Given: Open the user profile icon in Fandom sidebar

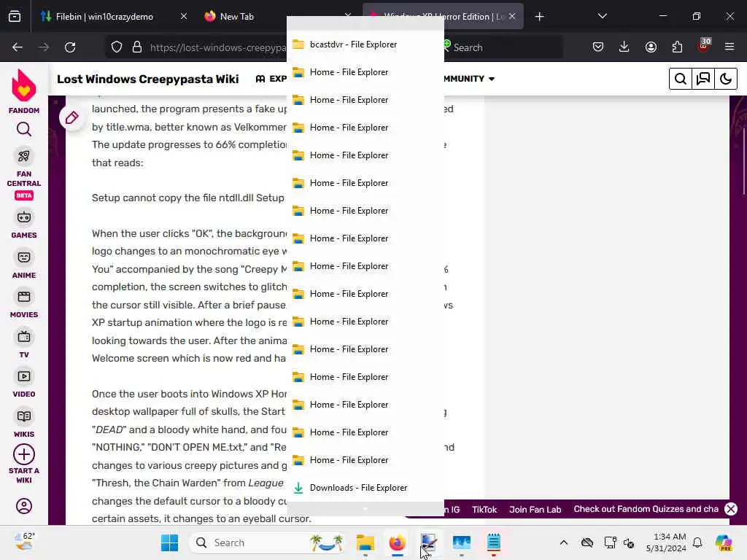Looking at the screenshot, I should [24, 506].
